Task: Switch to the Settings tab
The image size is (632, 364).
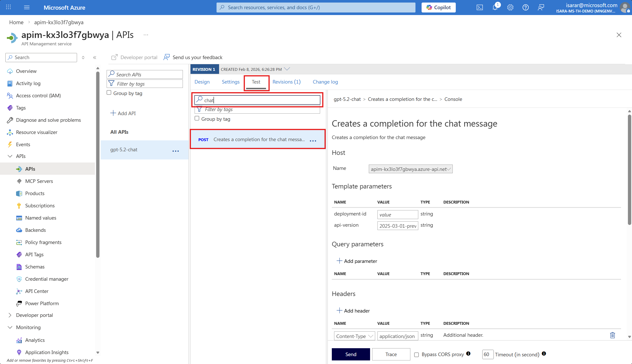Action: click(231, 82)
